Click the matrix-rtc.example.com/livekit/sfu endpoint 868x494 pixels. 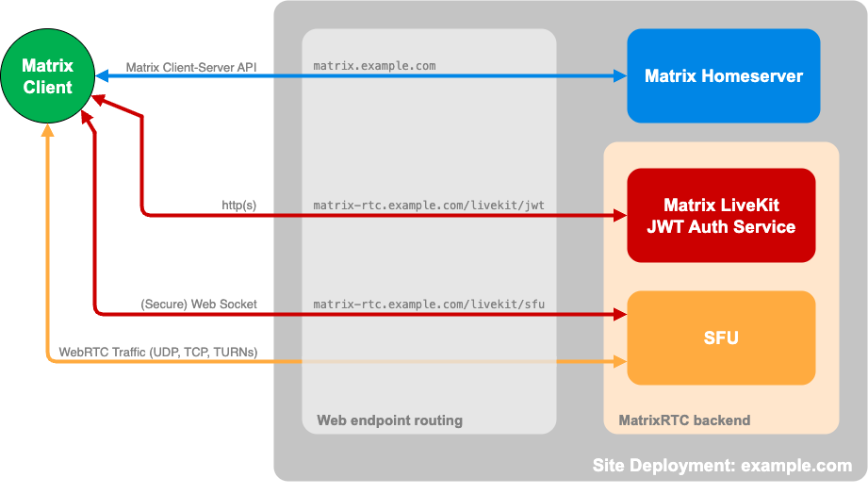429,304
